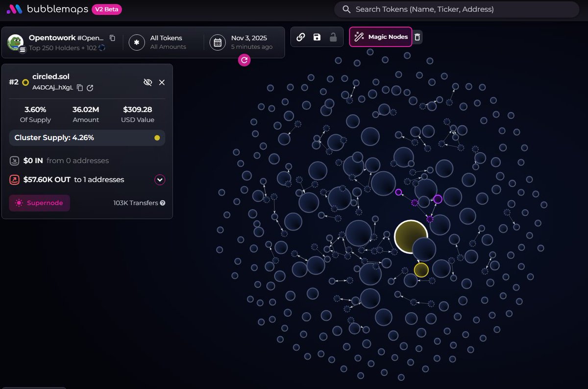Image resolution: width=588 pixels, height=389 pixels.
Task: Toggle the padlock lock icon
Action: pyautogui.click(x=333, y=37)
